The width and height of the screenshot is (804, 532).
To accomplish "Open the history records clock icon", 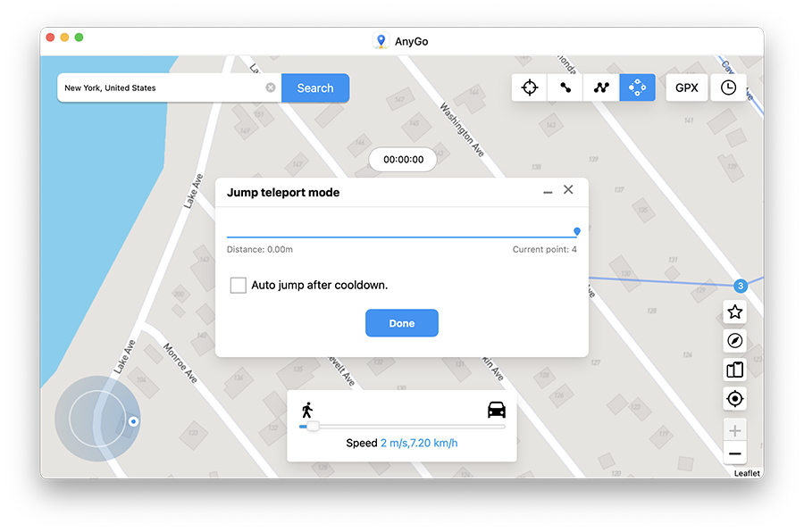I will click(729, 87).
